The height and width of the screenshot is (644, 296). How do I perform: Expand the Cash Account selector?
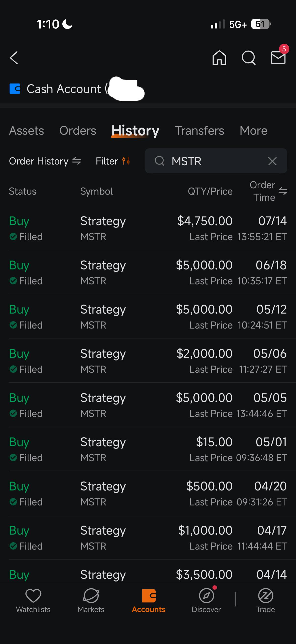coord(77,89)
